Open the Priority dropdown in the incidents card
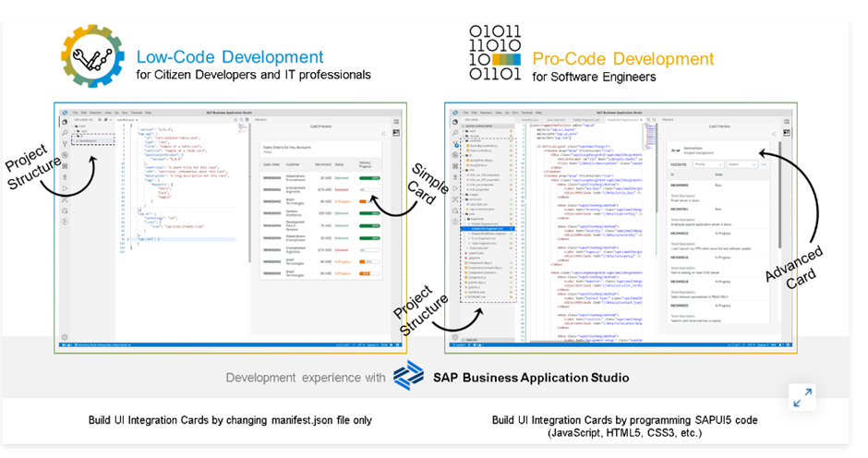868x458 pixels. (705, 164)
